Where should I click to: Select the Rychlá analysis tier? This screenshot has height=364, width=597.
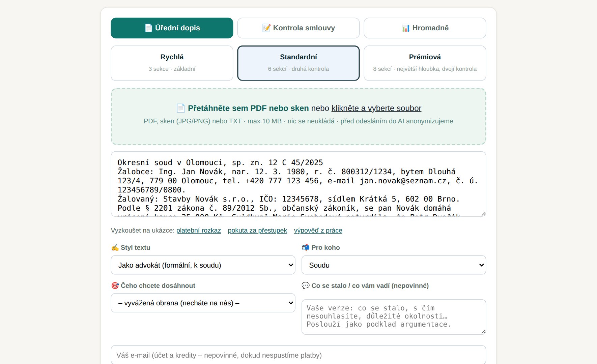point(172,63)
